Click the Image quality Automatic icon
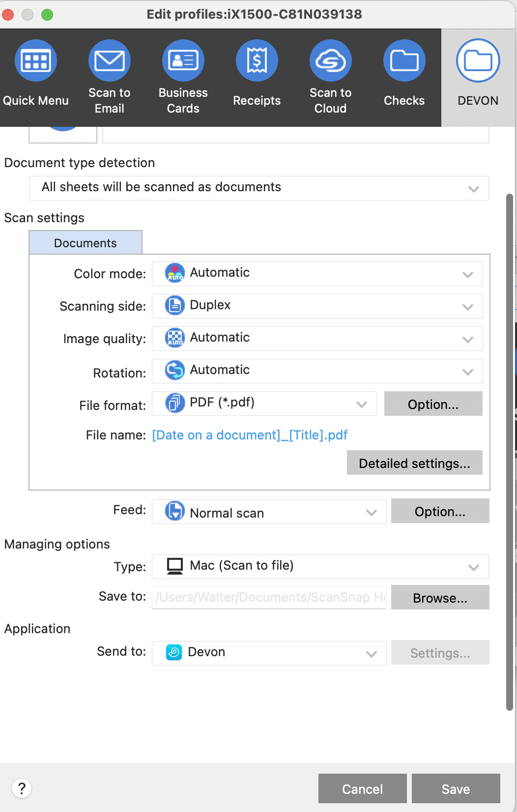Viewport: 517px width, 812px height. 174,338
